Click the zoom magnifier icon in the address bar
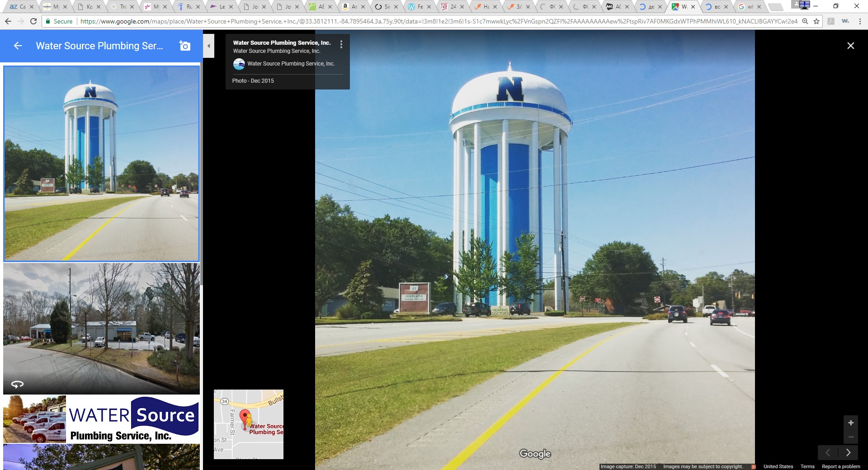Viewport: 868px width, 470px height. point(805,21)
